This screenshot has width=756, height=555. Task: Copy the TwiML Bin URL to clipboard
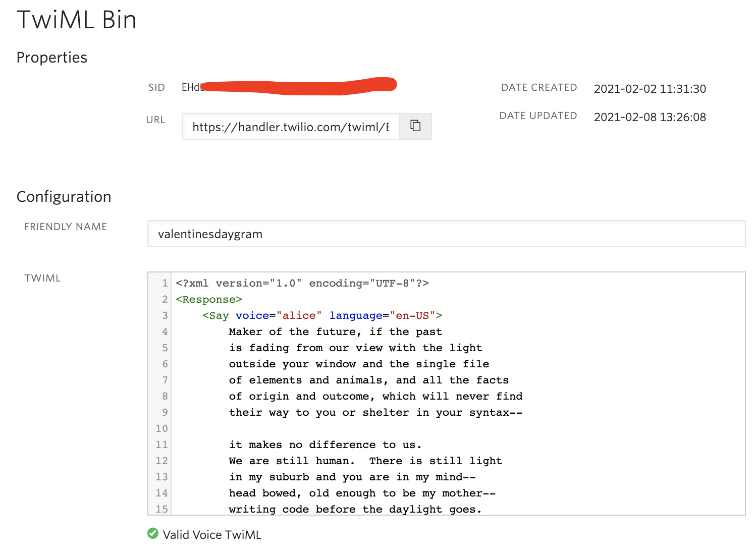tap(415, 126)
